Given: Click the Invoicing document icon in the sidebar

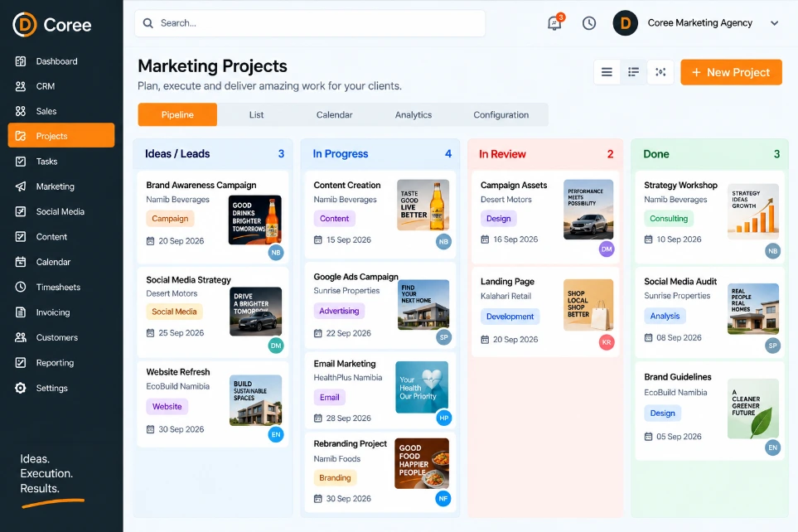Looking at the screenshot, I should 21,312.
